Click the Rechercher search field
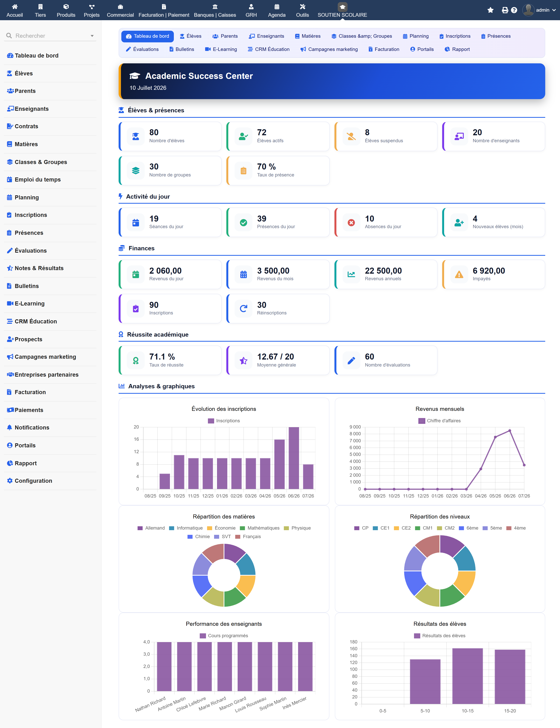 pyautogui.click(x=50, y=36)
